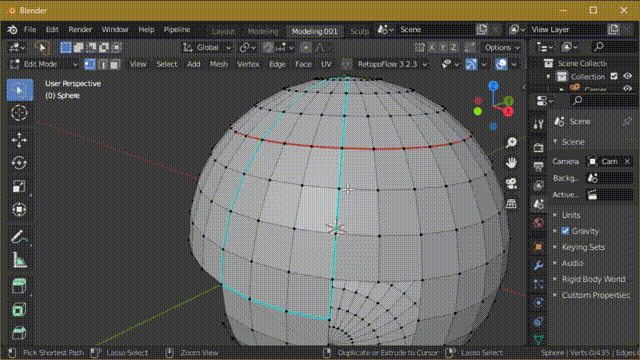The image size is (640, 360).
Task: Toggle the Collection exclude checkbox
Action: point(614,76)
